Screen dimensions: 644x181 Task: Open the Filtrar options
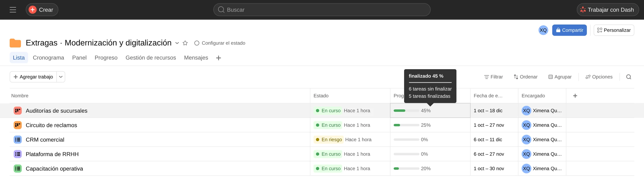(493, 77)
